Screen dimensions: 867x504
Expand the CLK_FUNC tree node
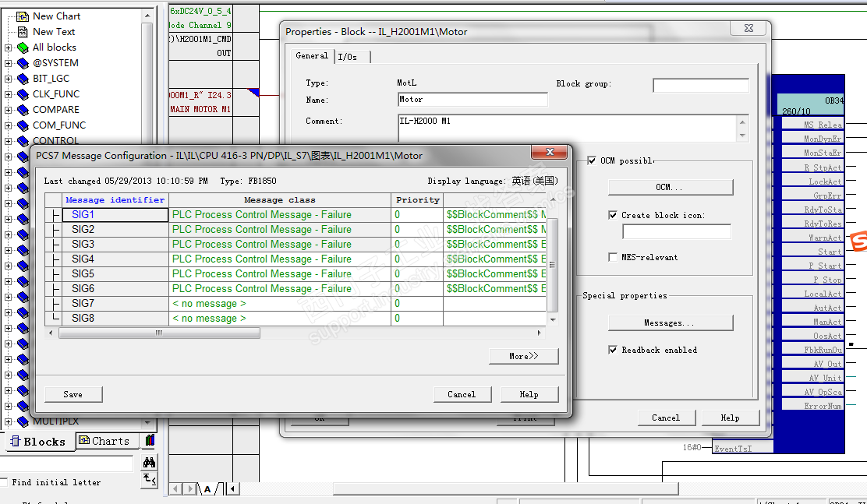coord(9,94)
